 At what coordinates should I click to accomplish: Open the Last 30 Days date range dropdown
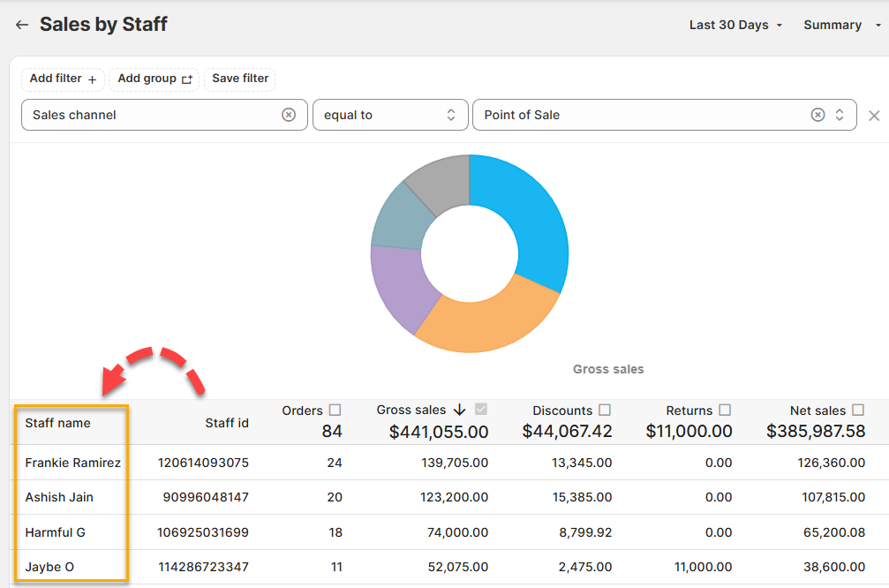pos(735,25)
